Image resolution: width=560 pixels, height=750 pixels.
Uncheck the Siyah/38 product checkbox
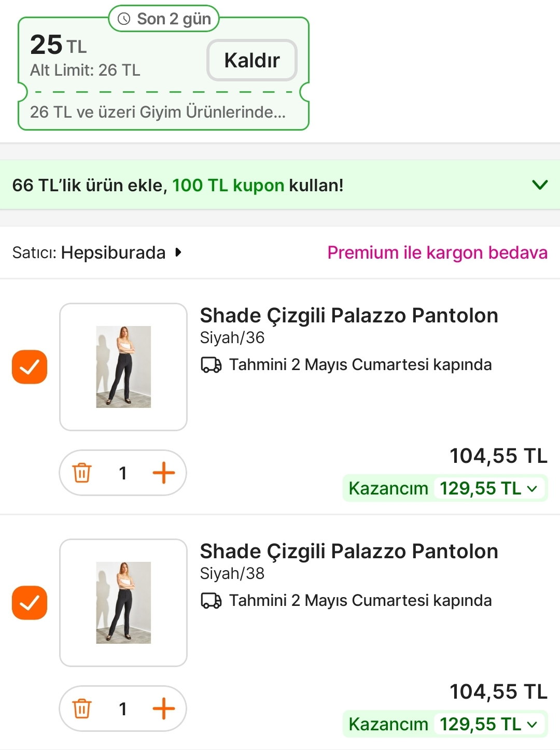click(x=30, y=603)
